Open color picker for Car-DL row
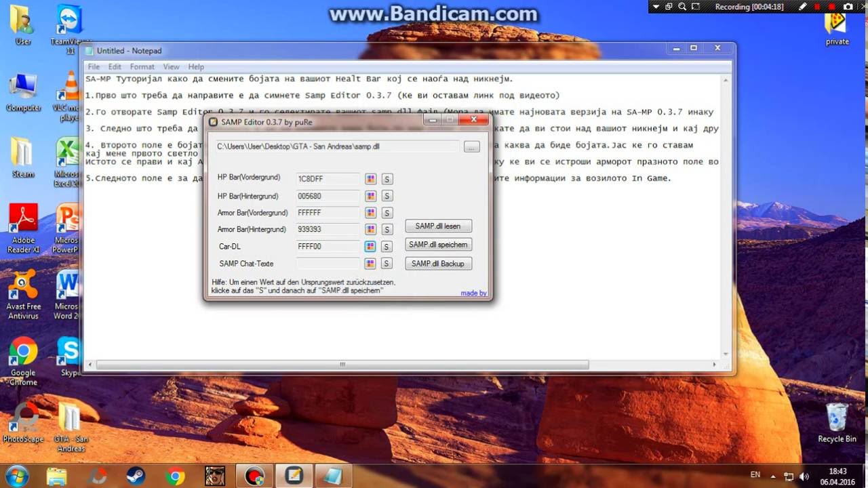 click(371, 247)
